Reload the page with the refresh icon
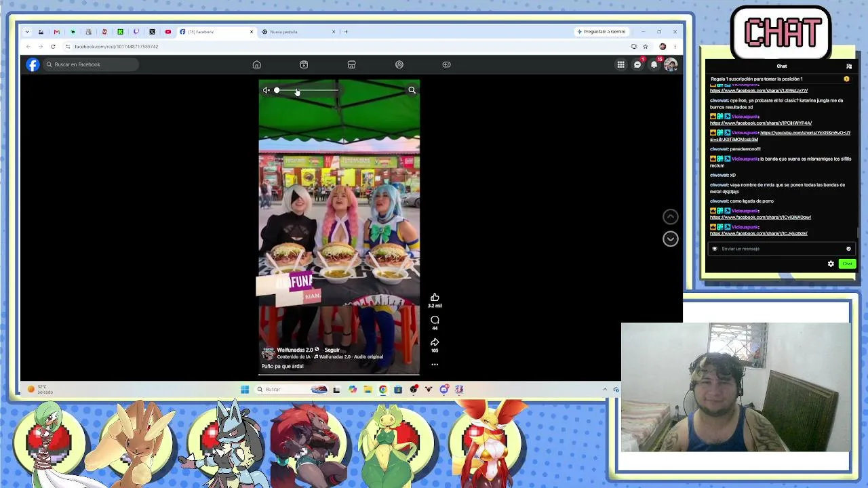The width and height of the screenshot is (868, 488). [x=53, y=47]
